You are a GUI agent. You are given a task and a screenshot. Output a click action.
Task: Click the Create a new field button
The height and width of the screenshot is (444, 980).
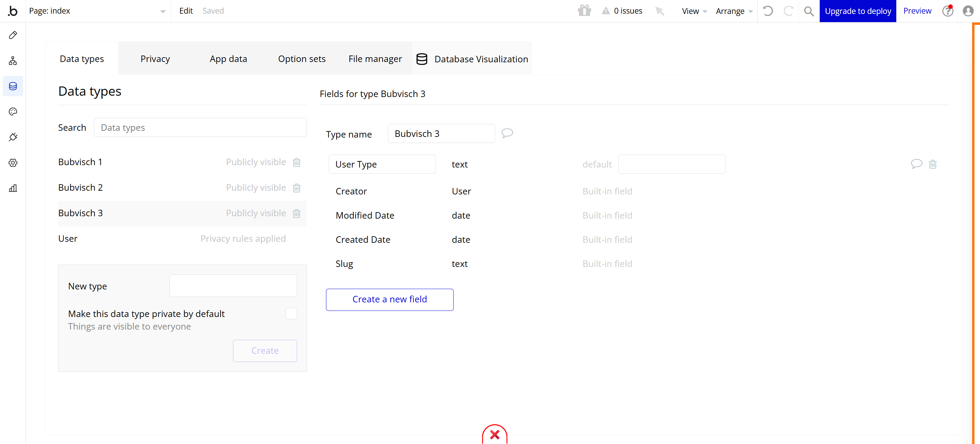click(389, 299)
